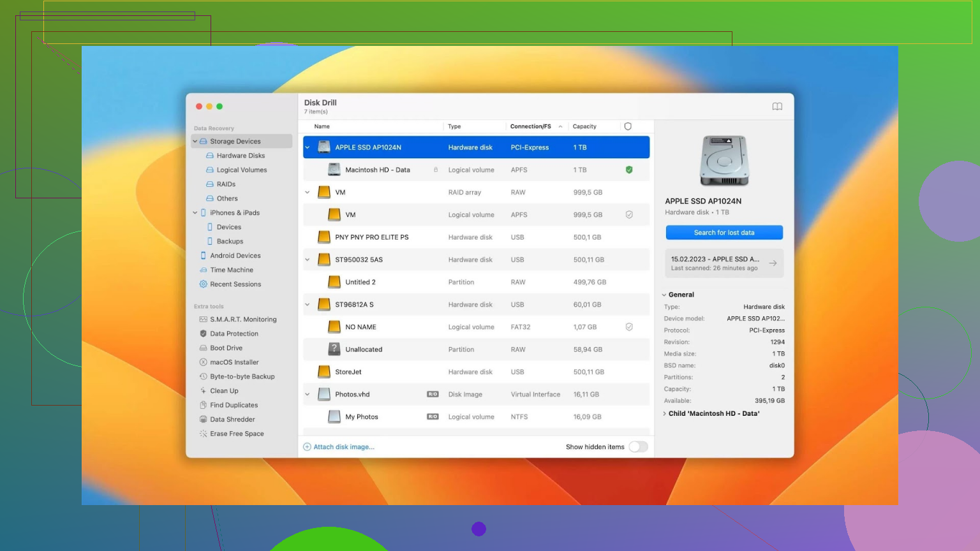Click Search for lost data button
Screen dimensions: 980x551
[x=724, y=233]
